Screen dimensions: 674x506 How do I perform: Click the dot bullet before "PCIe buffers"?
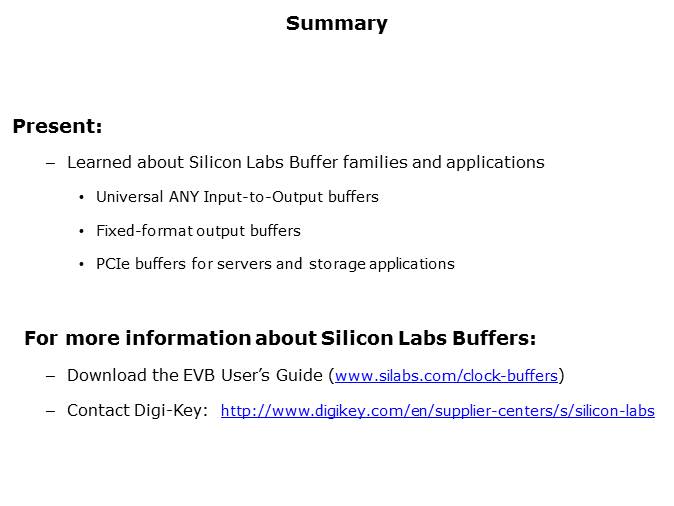[x=82, y=265]
